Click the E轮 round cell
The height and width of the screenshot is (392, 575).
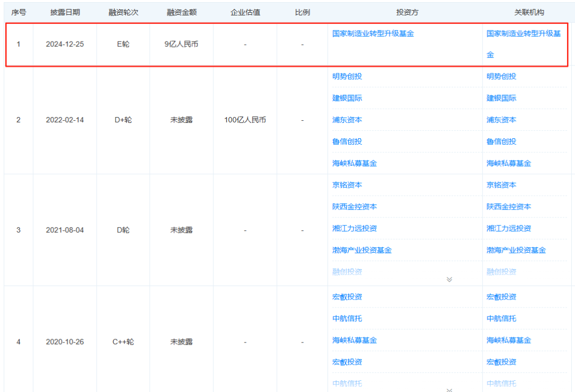pos(123,44)
